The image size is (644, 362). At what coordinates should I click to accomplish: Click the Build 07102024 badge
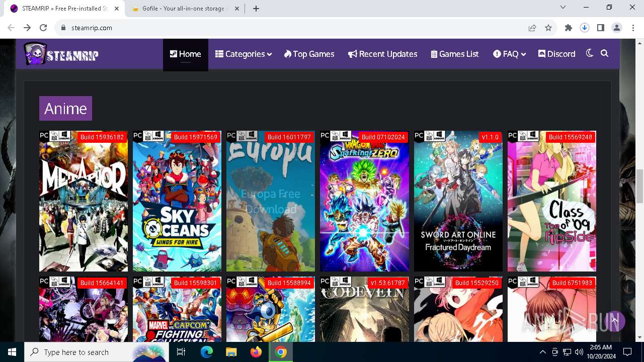pos(383,137)
